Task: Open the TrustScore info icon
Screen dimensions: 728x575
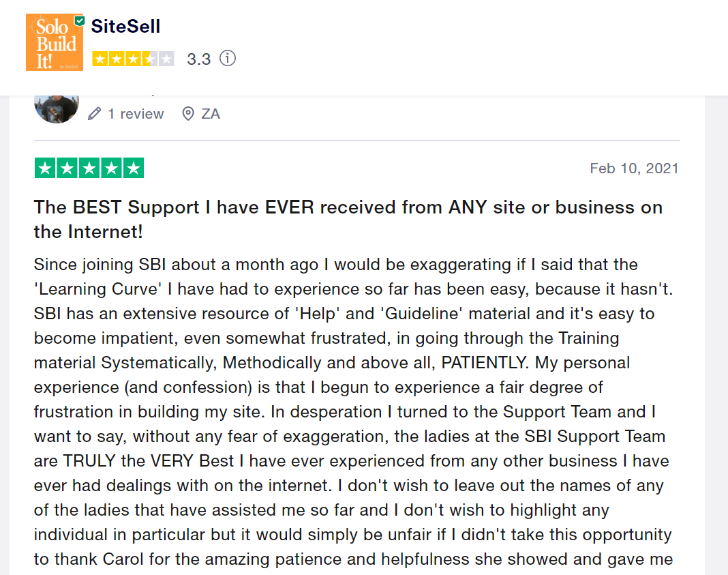Action: pyautogui.click(x=228, y=59)
